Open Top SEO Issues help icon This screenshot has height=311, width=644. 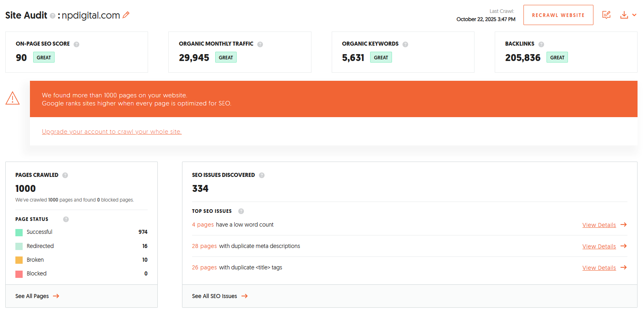[241, 211]
